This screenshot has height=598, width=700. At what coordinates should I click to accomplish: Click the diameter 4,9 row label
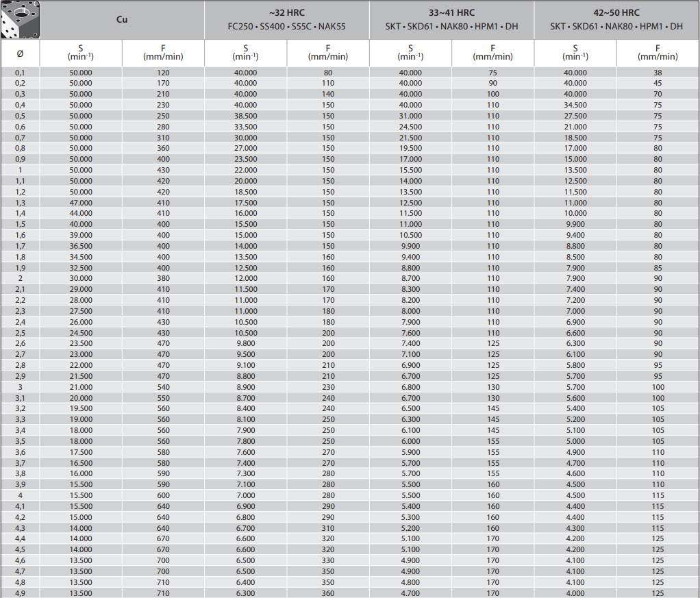[20, 593]
